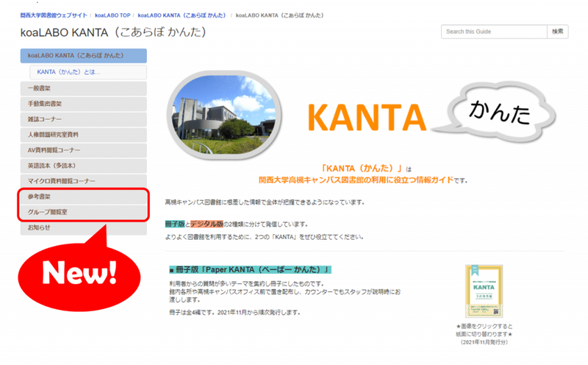
Task: Select the active koaLABO KANTA sidebar tab
Action: 83,55
